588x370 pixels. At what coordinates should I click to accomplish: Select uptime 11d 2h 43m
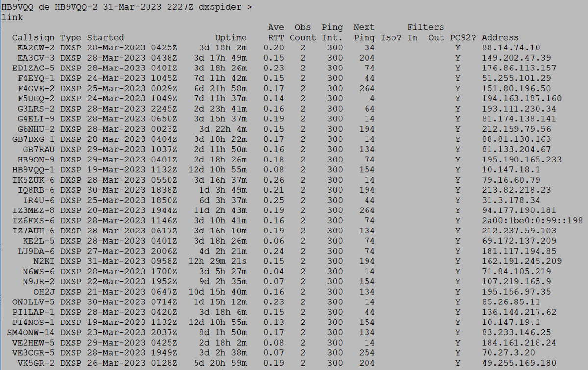pyautogui.click(x=220, y=210)
